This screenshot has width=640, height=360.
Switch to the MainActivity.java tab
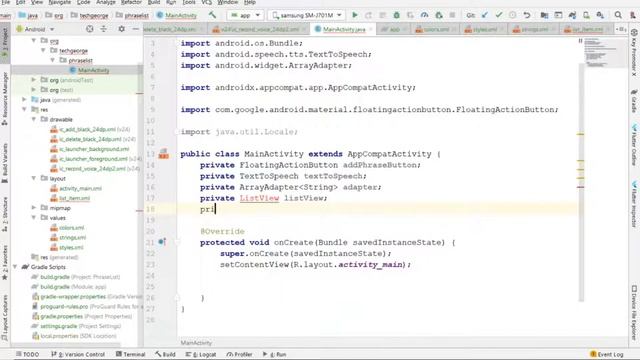pos(343,29)
